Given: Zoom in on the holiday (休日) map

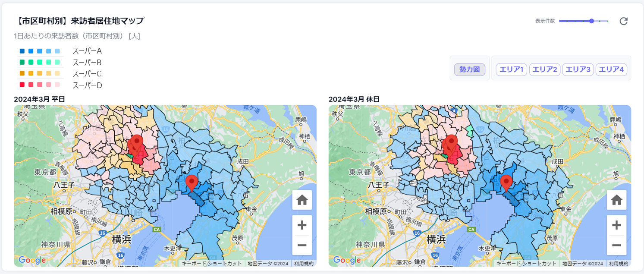Looking at the screenshot, I should 616,225.
